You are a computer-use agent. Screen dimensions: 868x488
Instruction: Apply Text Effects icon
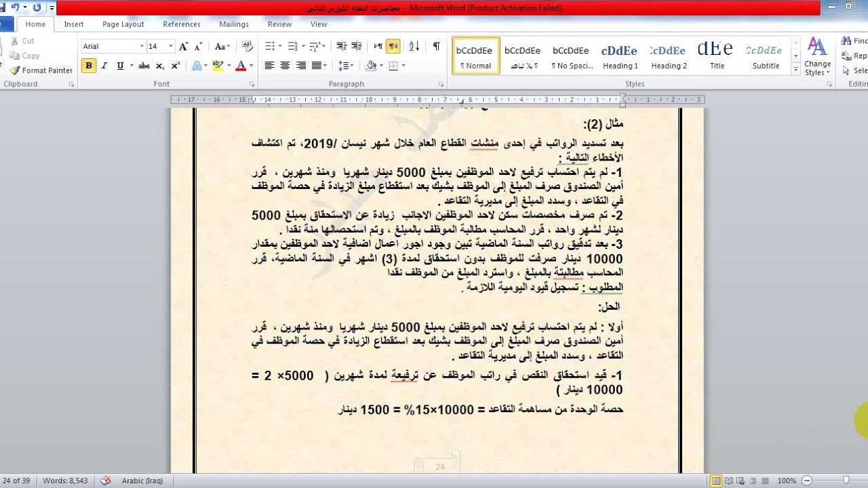[x=196, y=66]
